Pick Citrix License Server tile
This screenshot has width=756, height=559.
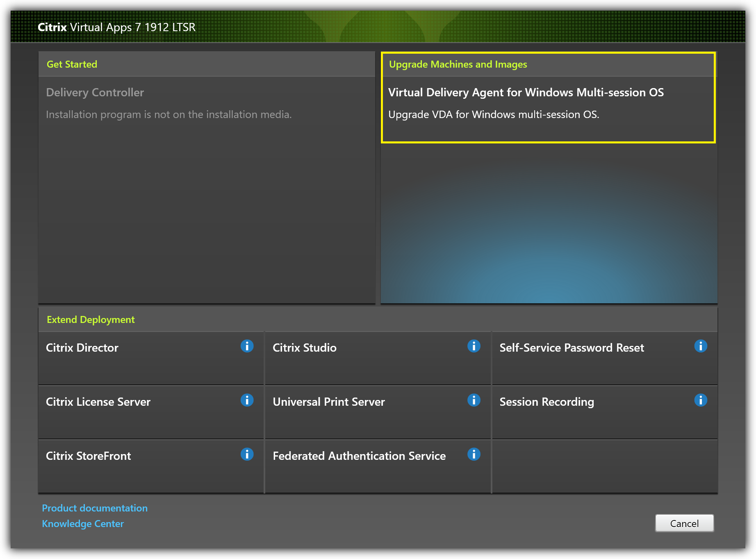point(98,402)
